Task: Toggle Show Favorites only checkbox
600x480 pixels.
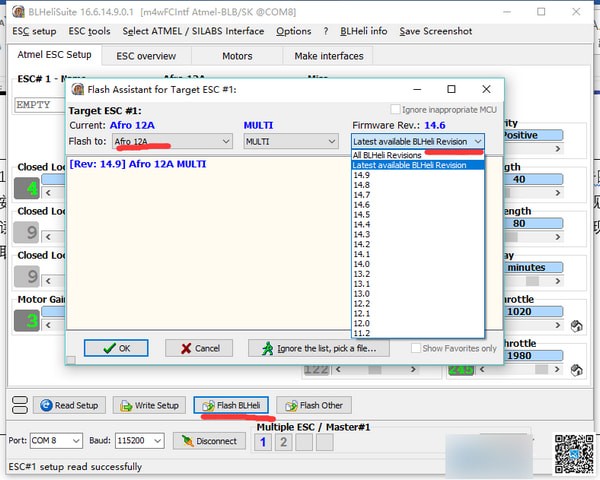Action: 416,348
